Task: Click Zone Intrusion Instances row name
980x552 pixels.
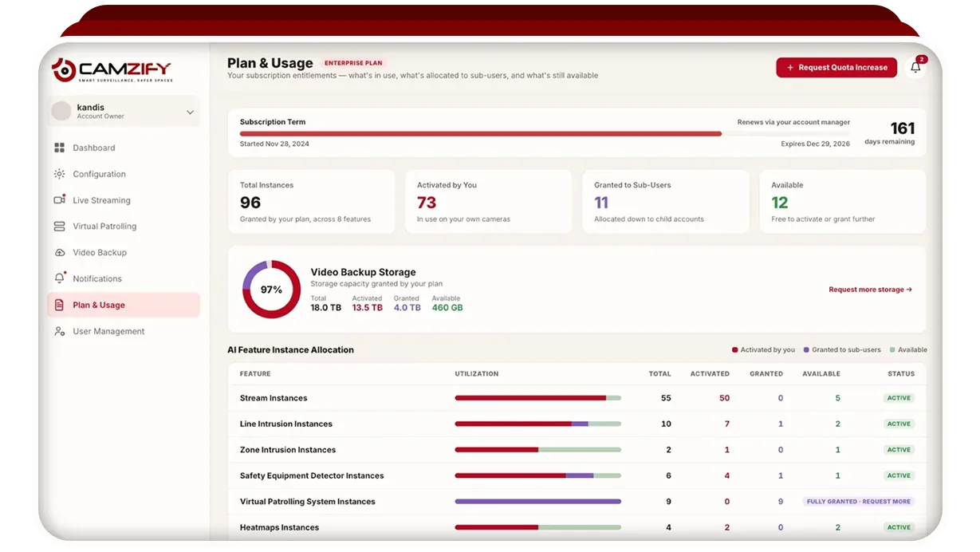Action: [288, 450]
